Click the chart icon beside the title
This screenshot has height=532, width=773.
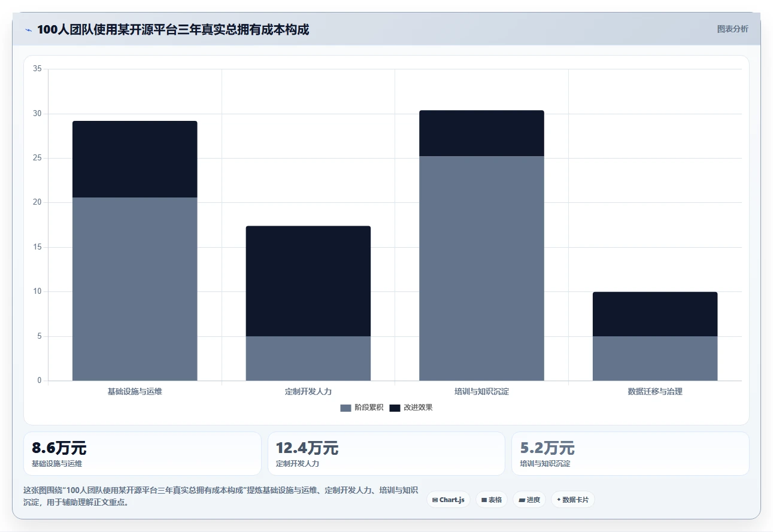point(28,30)
